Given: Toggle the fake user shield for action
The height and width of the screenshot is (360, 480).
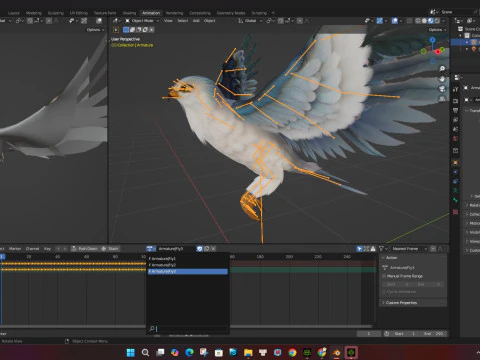Looking at the screenshot, I should [200, 249].
